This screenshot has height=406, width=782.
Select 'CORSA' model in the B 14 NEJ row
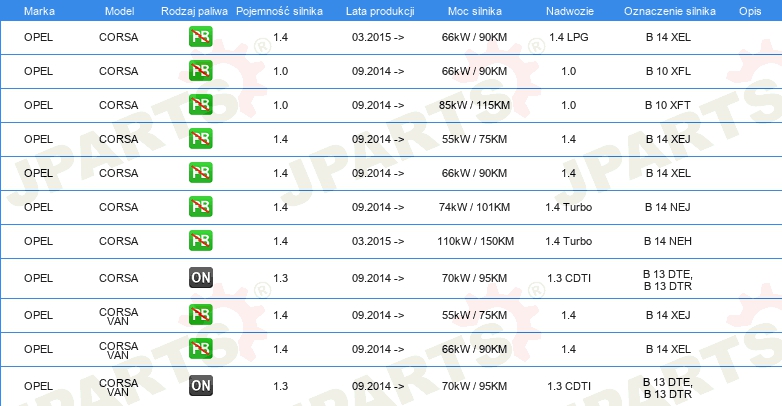click(118, 206)
